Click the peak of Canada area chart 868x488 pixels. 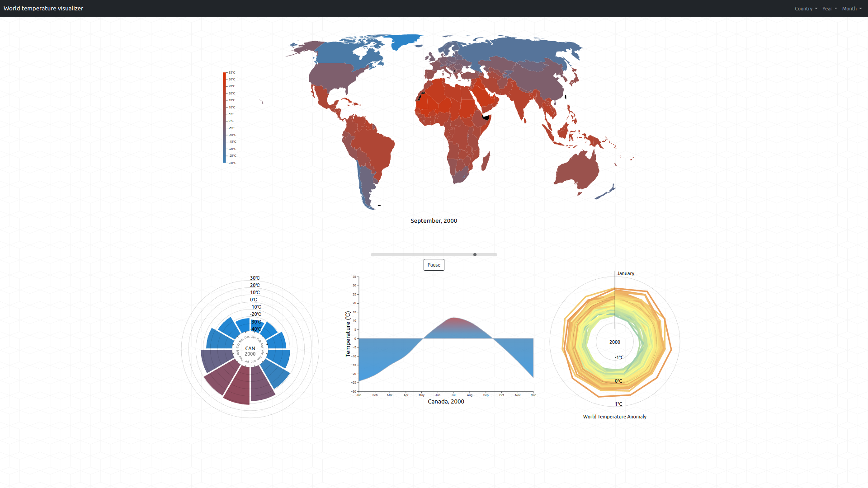453,319
